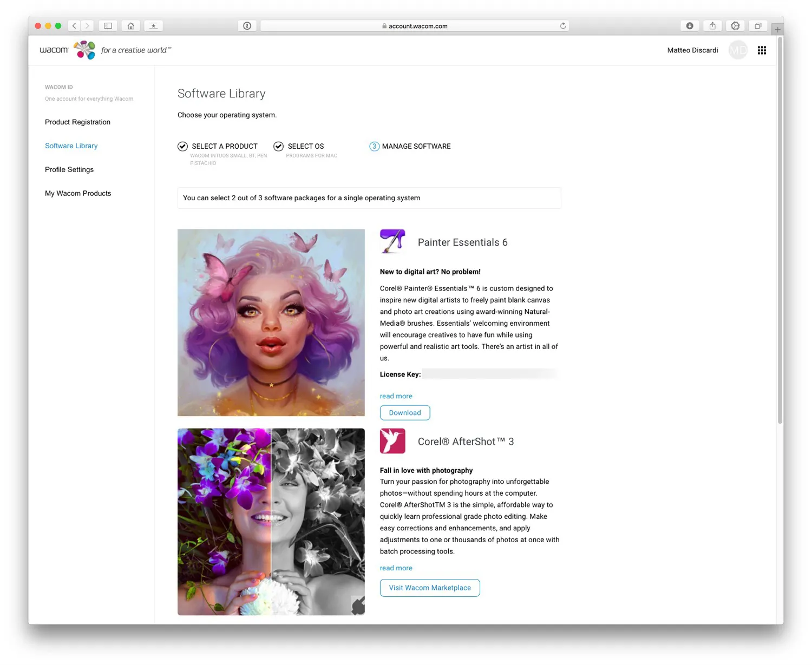Click the 'for a creative world' tagline

tap(136, 50)
